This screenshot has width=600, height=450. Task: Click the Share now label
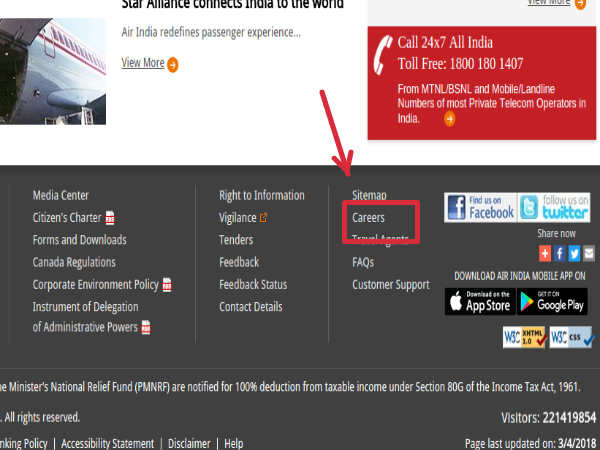[x=556, y=234]
